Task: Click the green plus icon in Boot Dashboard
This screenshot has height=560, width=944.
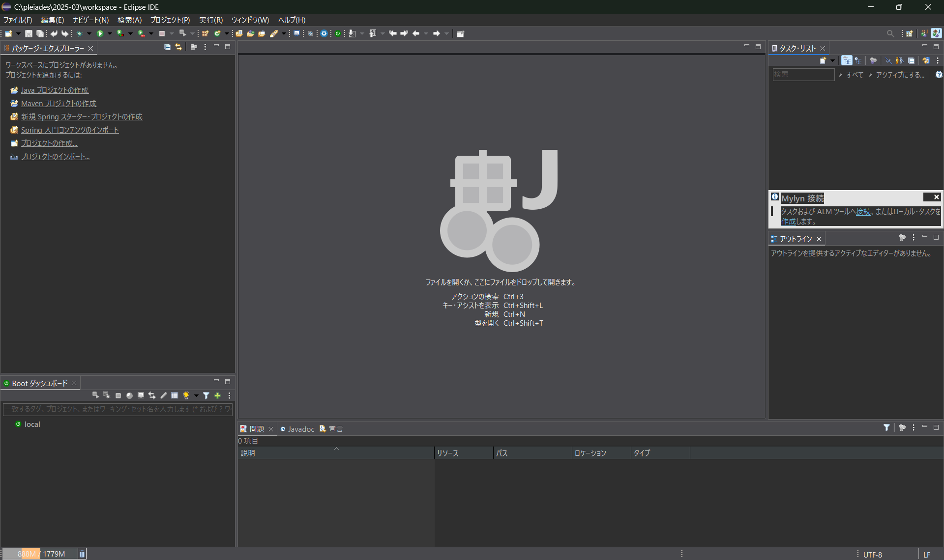Action: 217,395
